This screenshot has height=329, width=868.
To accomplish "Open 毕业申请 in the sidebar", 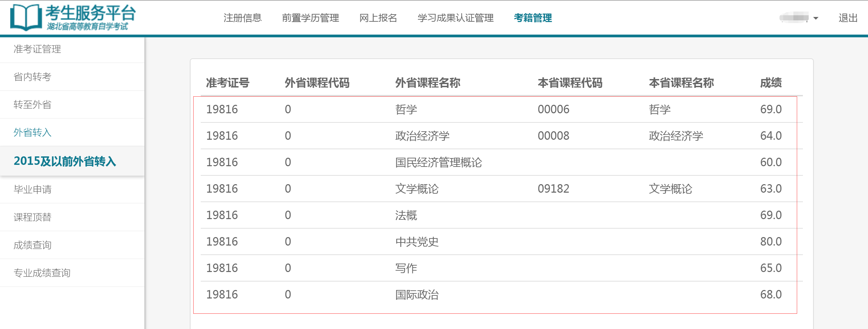I will (33, 190).
